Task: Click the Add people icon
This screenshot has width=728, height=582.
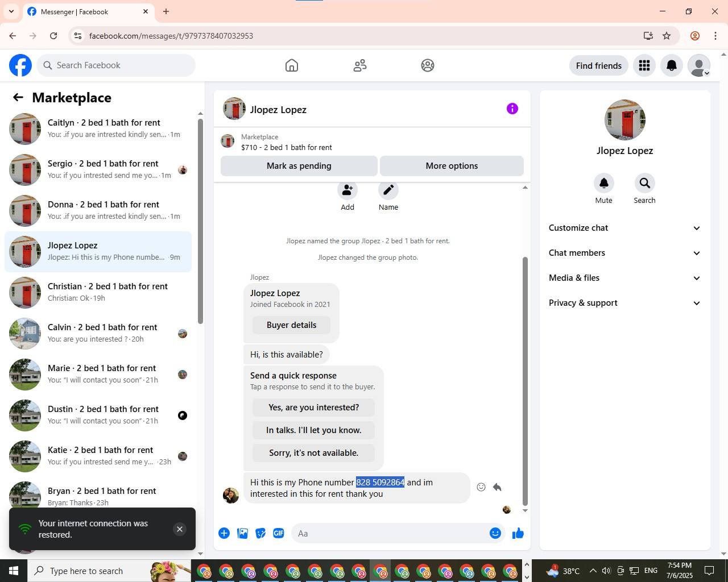Action: click(348, 190)
